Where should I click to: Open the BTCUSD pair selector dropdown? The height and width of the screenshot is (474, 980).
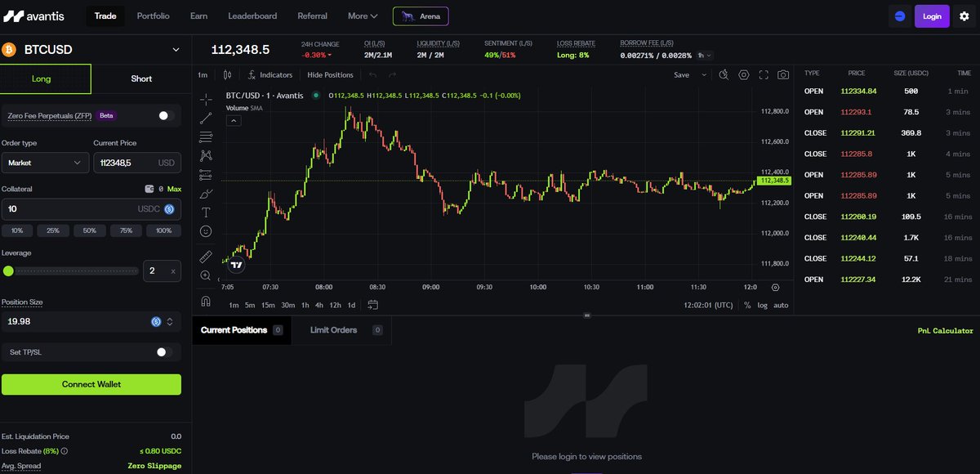(x=176, y=50)
